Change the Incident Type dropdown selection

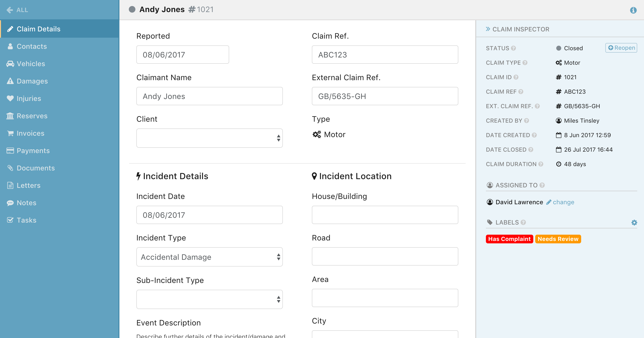(x=209, y=257)
